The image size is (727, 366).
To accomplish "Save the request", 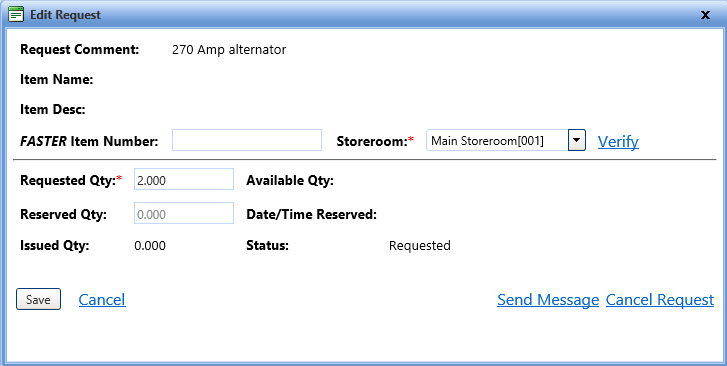I will (38, 299).
